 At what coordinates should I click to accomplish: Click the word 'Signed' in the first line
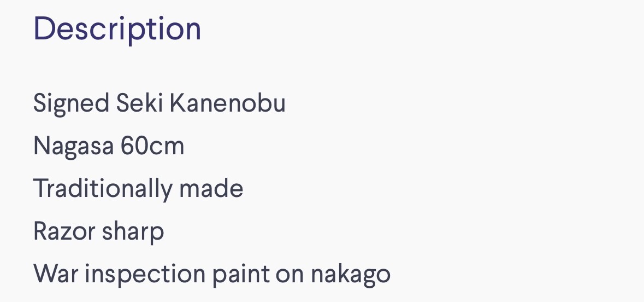[x=71, y=103]
